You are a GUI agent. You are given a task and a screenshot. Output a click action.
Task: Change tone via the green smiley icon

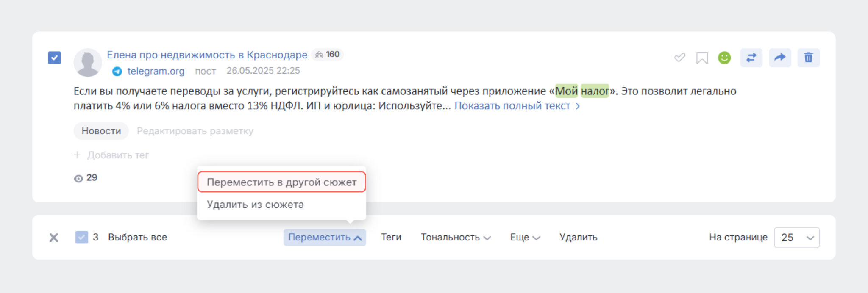pyautogui.click(x=724, y=58)
